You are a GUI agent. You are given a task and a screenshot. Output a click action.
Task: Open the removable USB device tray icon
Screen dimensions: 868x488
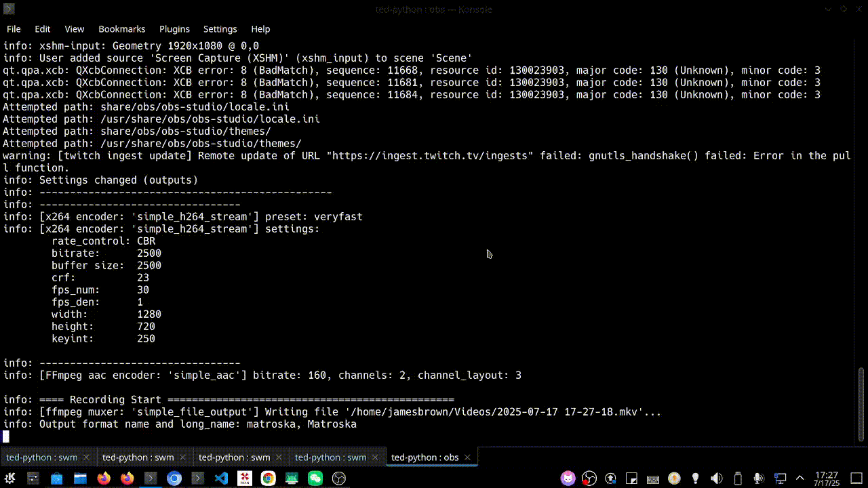pos(737,478)
